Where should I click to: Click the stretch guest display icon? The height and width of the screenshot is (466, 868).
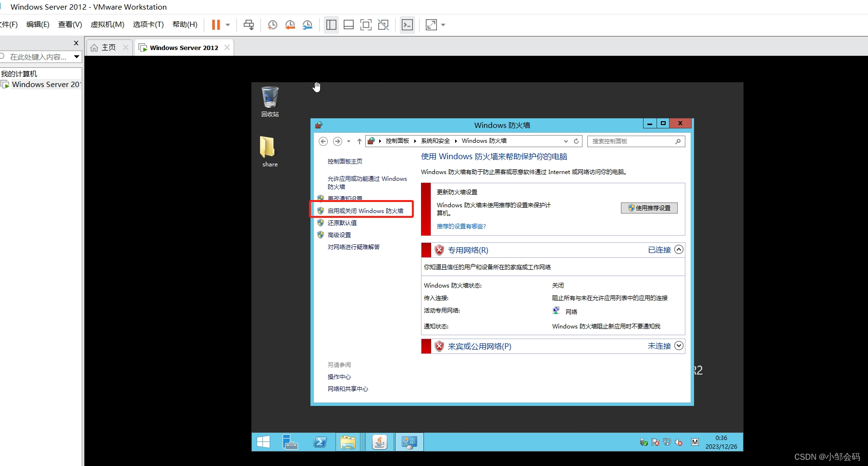pyautogui.click(x=431, y=25)
